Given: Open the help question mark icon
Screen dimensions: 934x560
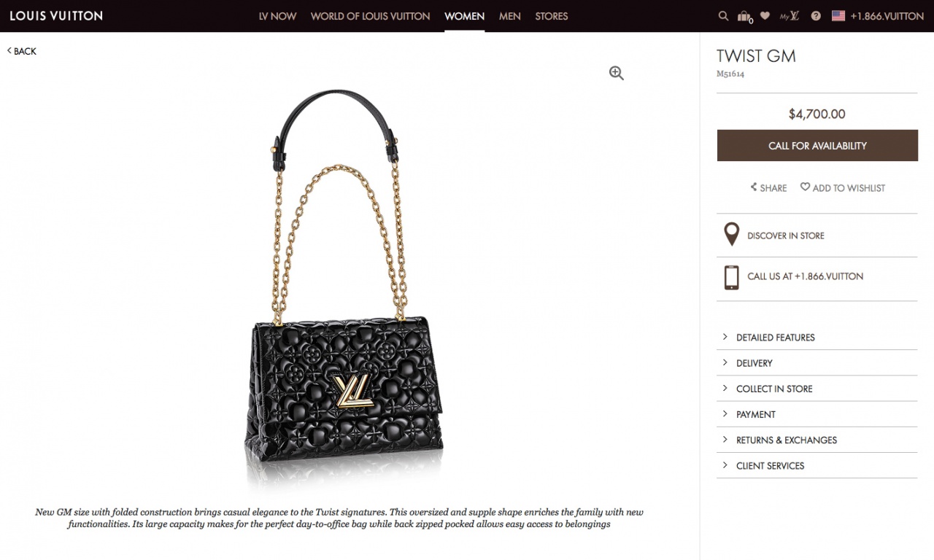Looking at the screenshot, I should 816,16.
